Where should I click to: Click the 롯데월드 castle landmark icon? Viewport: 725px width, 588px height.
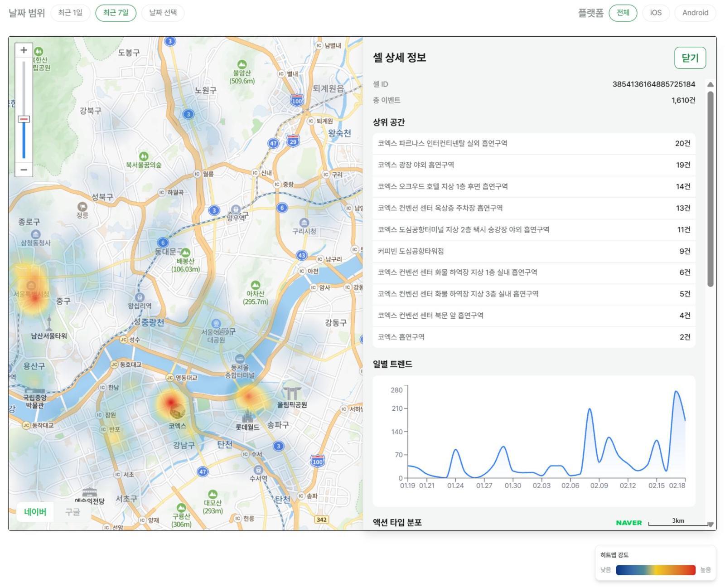pos(247,416)
